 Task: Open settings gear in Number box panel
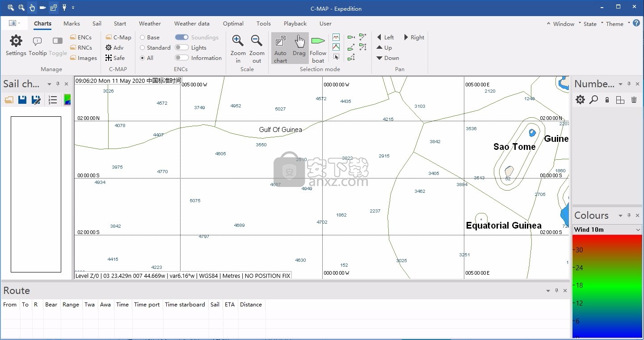(x=580, y=100)
